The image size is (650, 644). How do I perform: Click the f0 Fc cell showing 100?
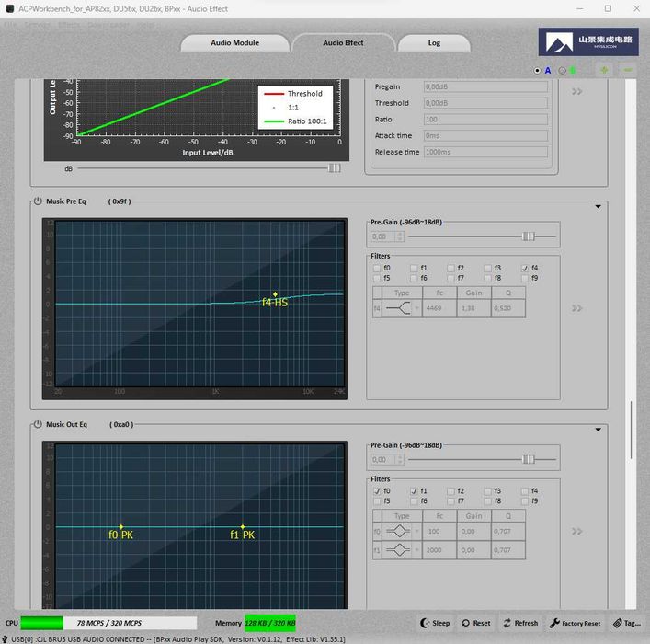tap(439, 531)
